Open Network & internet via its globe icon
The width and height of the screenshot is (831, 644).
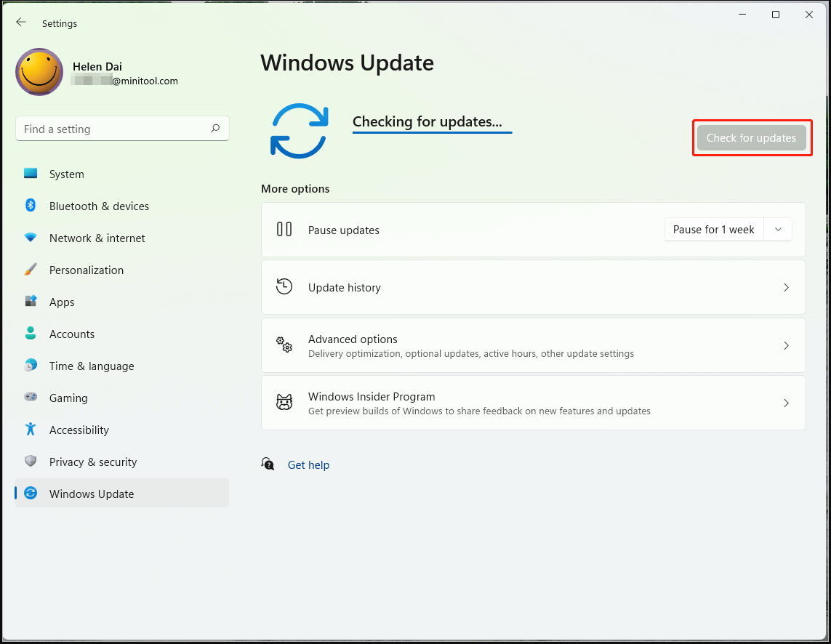(30, 238)
